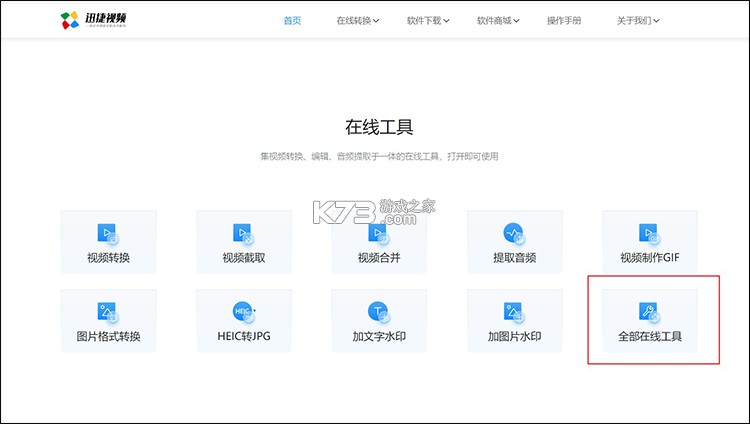Open the 视频转换 label link

pyautogui.click(x=108, y=258)
